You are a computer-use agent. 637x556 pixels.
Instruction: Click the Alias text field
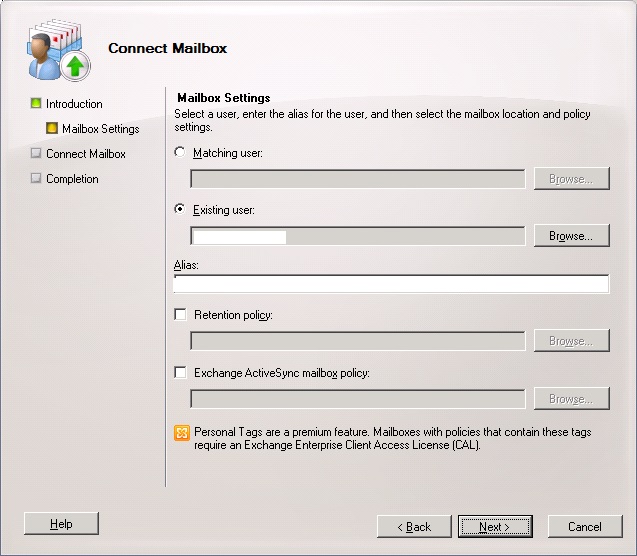pyautogui.click(x=391, y=283)
